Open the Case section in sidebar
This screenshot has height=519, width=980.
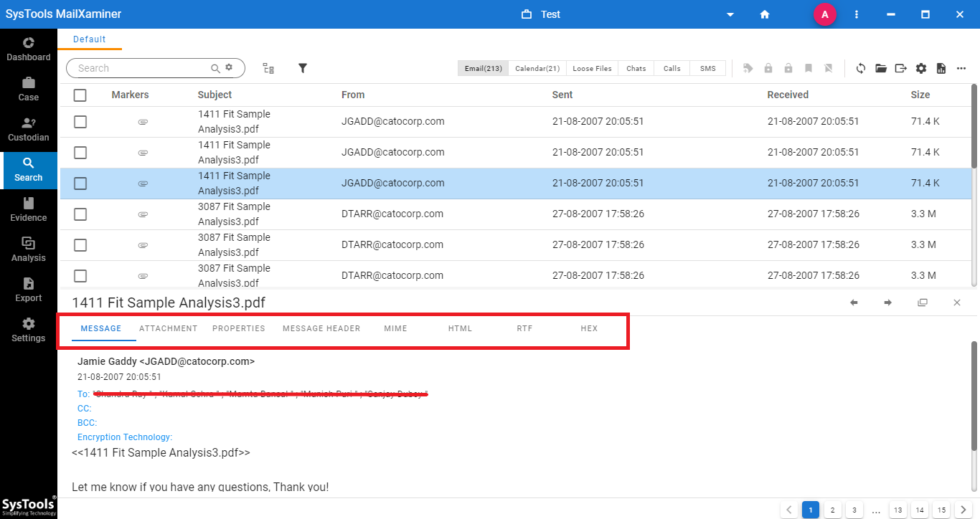click(x=29, y=90)
